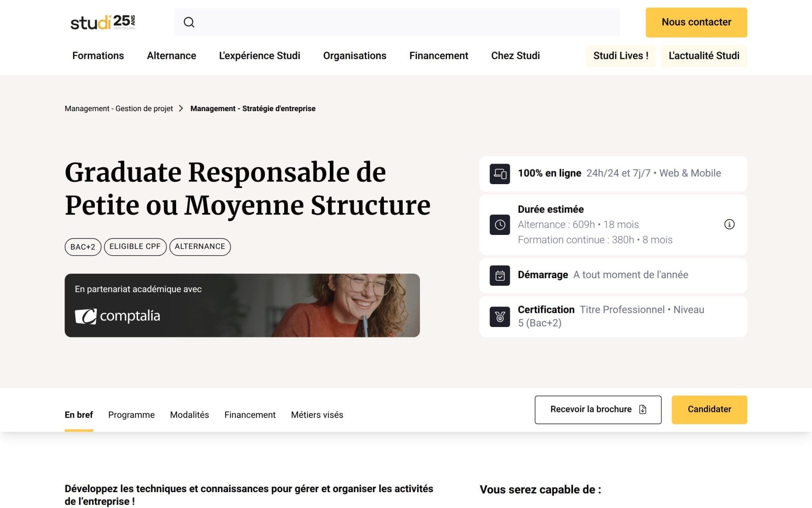Click 'A tout moment de l'année' text
Image resolution: width=812 pixels, height=508 pixels.
coord(630,275)
